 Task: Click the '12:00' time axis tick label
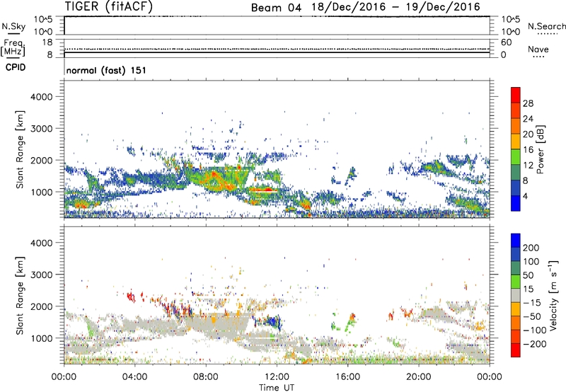click(277, 377)
